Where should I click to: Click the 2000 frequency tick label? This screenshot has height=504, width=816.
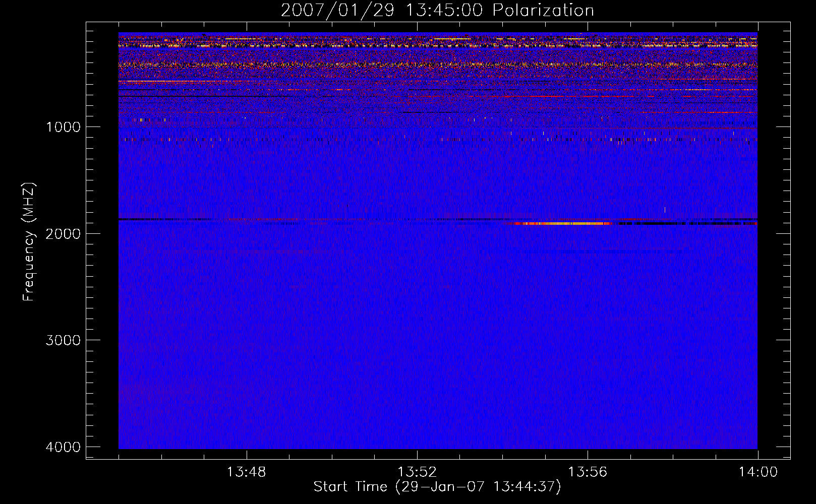point(63,233)
